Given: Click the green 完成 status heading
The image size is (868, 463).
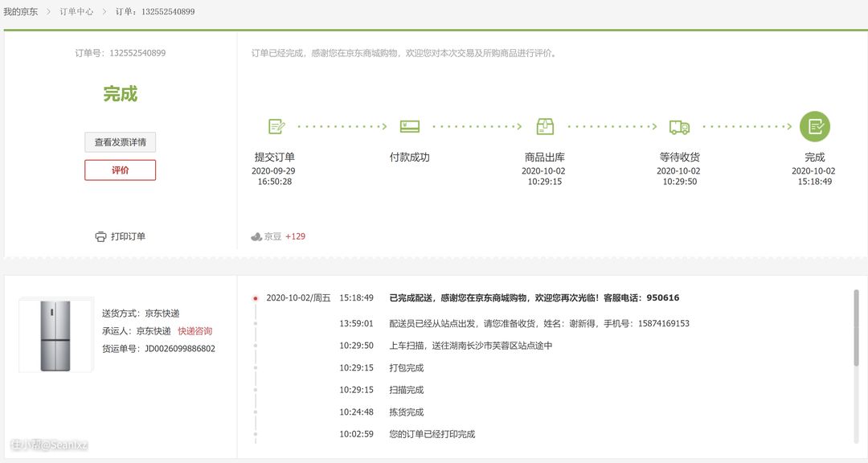Looking at the screenshot, I should pyautogui.click(x=120, y=93).
